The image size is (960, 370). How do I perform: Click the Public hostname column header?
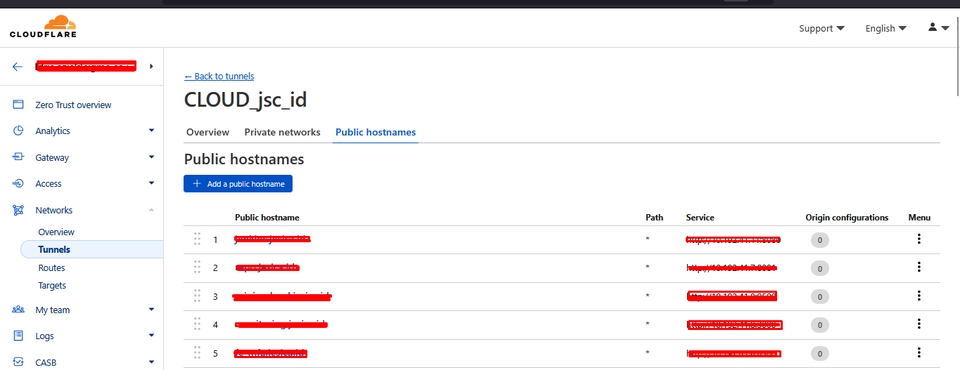(267, 217)
